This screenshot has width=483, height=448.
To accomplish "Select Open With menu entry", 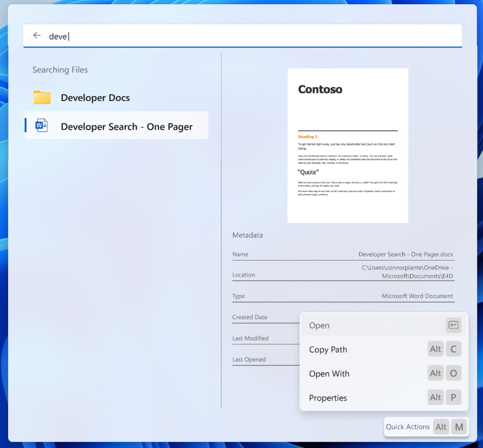I will [329, 374].
